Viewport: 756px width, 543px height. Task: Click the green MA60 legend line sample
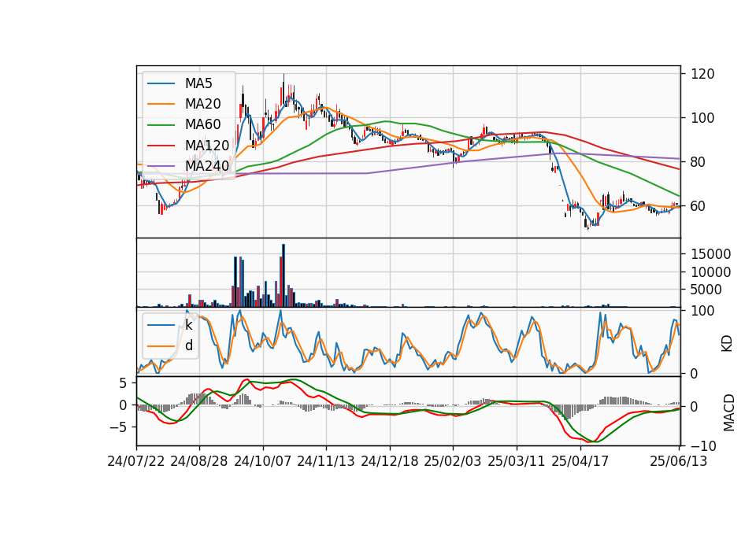pos(161,125)
